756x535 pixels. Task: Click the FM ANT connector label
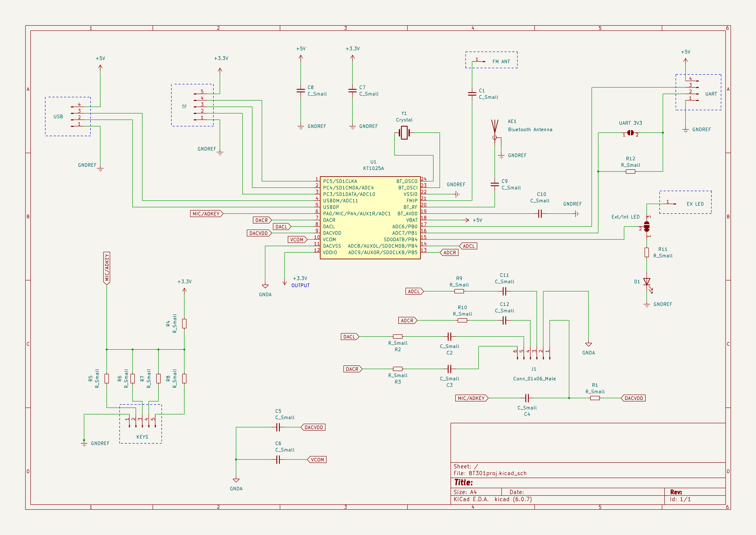[x=501, y=62]
